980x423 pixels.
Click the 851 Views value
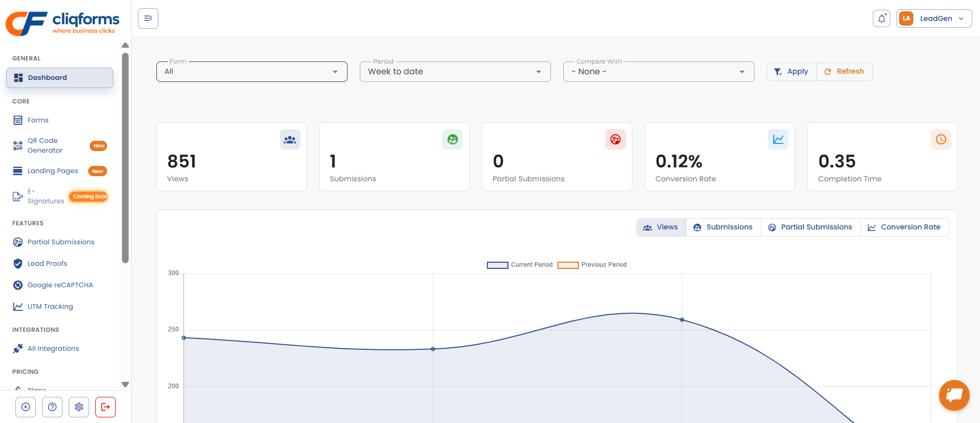182,162
